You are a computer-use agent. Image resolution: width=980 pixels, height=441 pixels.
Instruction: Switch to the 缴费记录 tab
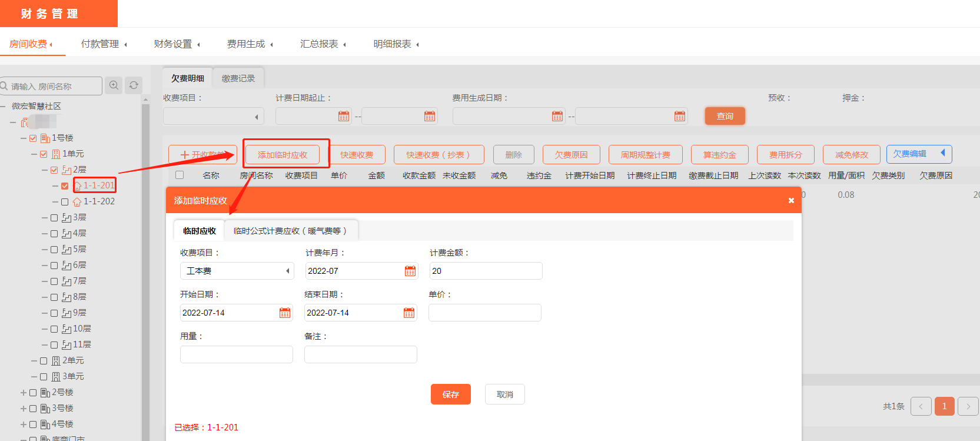click(238, 78)
